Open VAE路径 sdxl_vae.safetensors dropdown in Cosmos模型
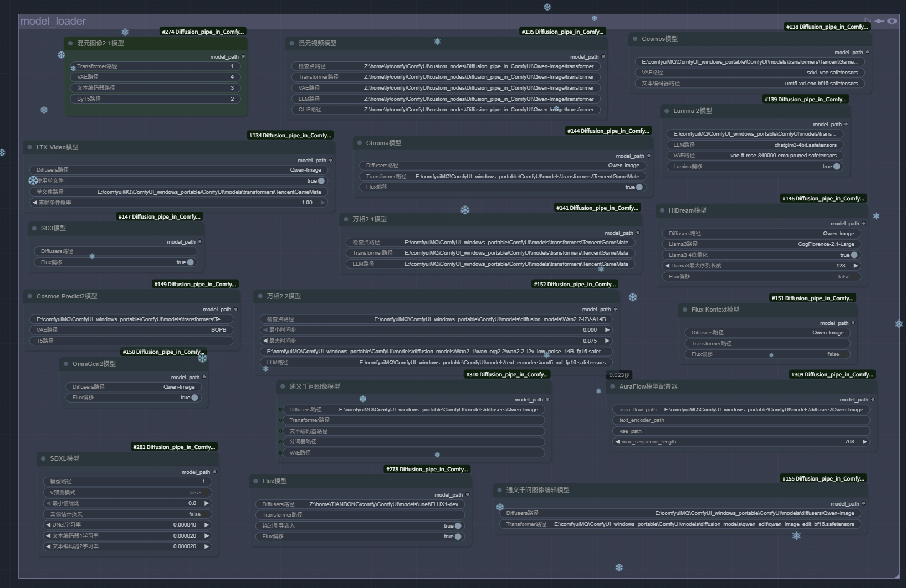This screenshot has height=588, width=906. point(750,73)
